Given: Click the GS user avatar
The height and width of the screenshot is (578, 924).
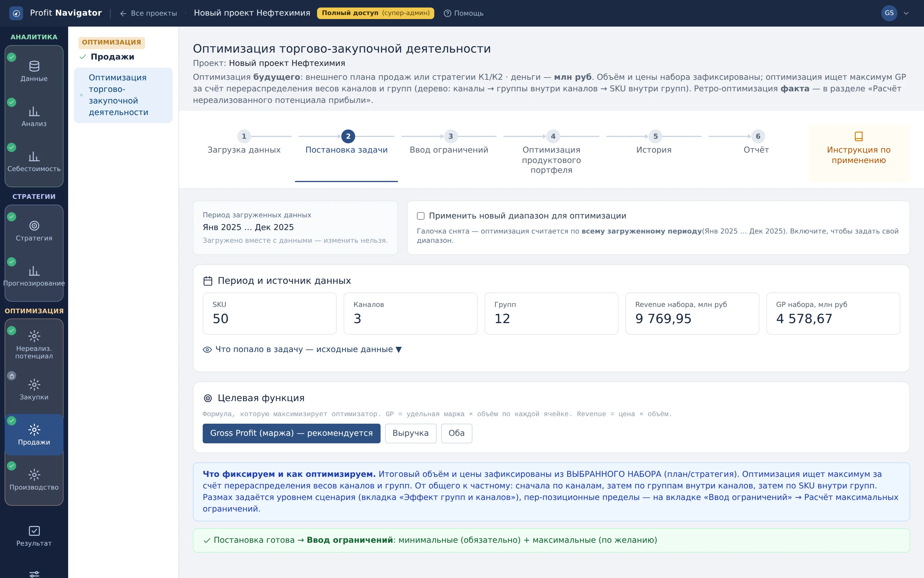Looking at the screenshot, I should click(x=889, y=13).
